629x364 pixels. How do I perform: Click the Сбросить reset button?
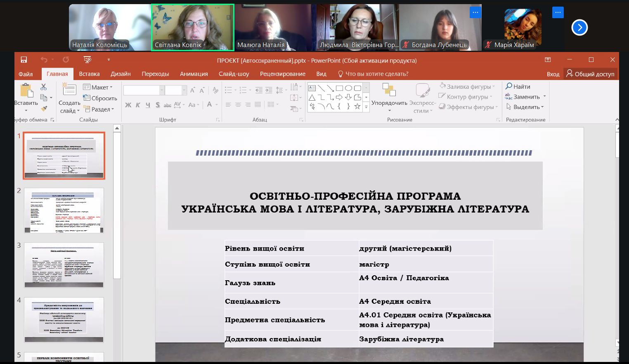pos(100,98)
